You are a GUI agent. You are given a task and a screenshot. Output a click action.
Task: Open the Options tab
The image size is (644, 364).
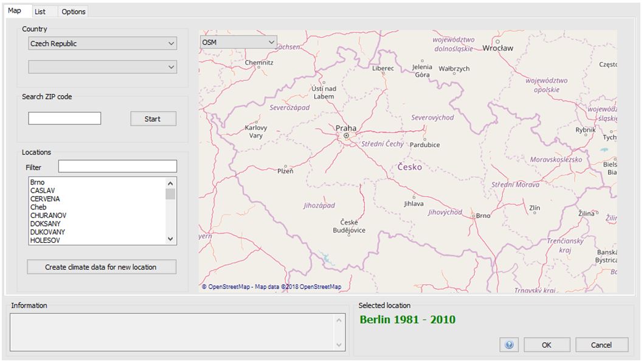pos(74,12)
